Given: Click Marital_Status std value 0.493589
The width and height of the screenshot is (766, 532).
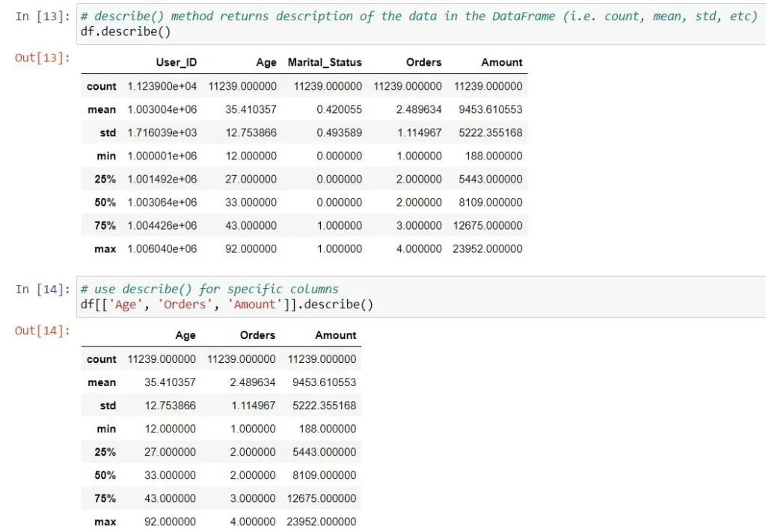Looking at the screenshot, I should [x=339, y=133].
